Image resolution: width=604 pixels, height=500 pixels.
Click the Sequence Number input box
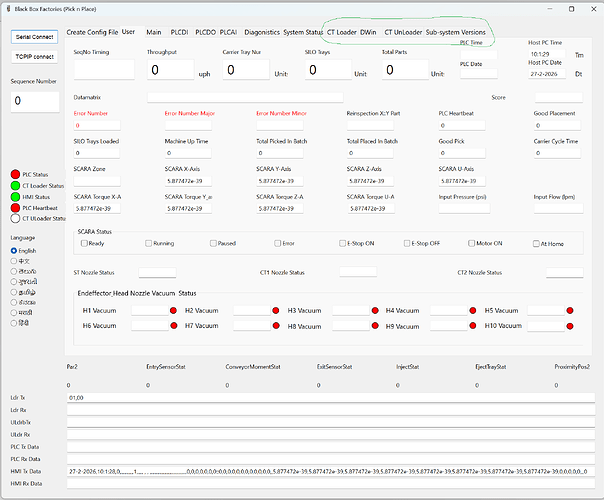tap(34, 101)
